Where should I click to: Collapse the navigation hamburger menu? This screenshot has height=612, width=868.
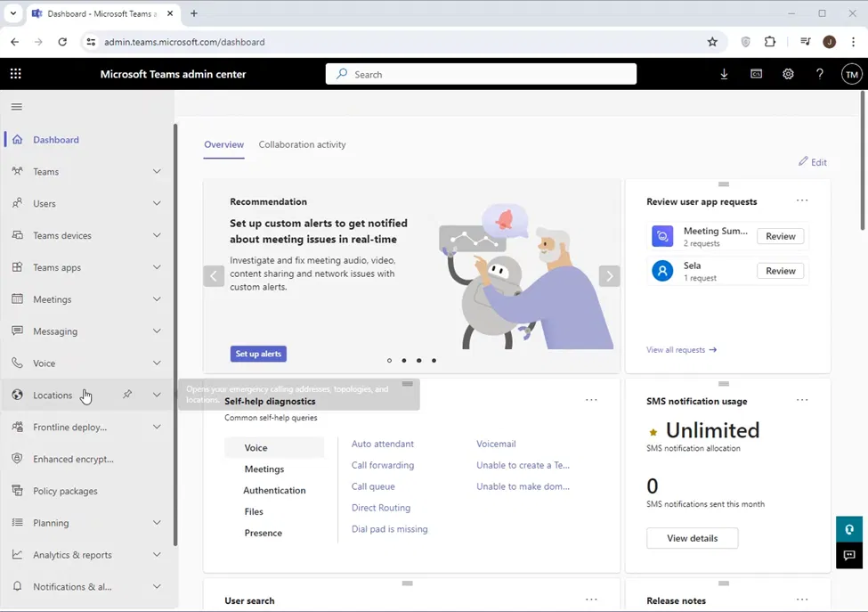coord(16,107)
